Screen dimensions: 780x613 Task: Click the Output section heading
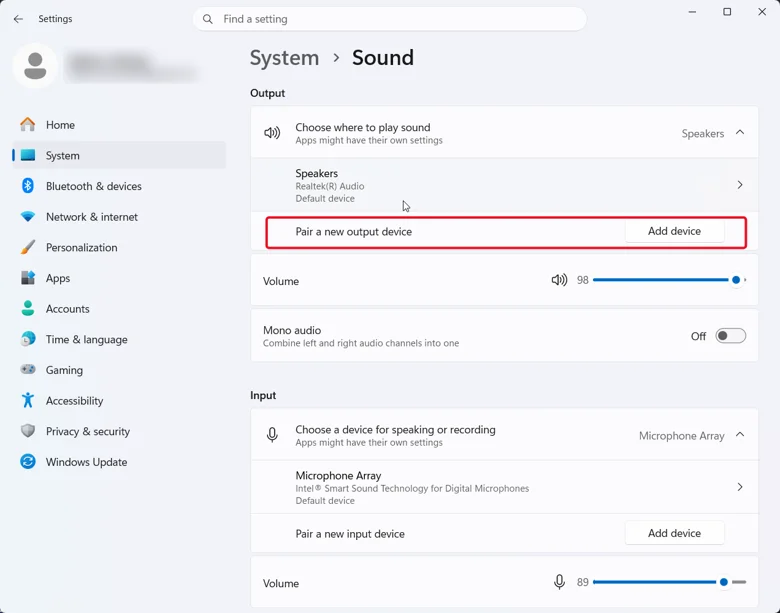point(268,93)
